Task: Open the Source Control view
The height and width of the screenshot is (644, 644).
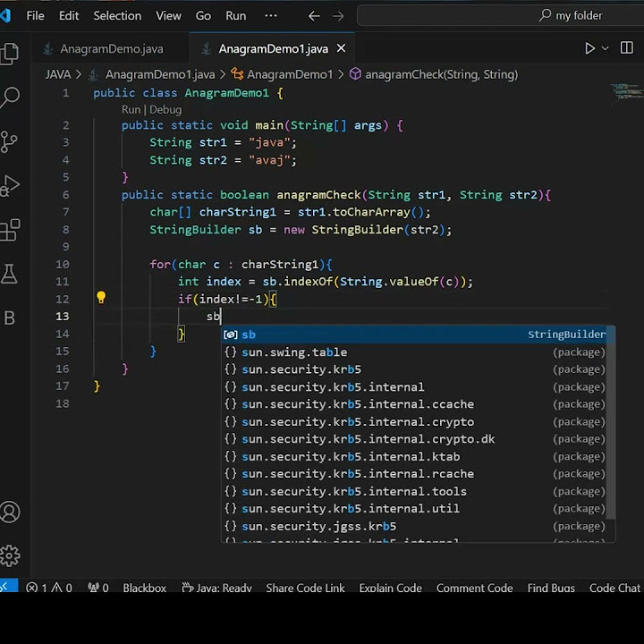Action: (x=9, y=141)
